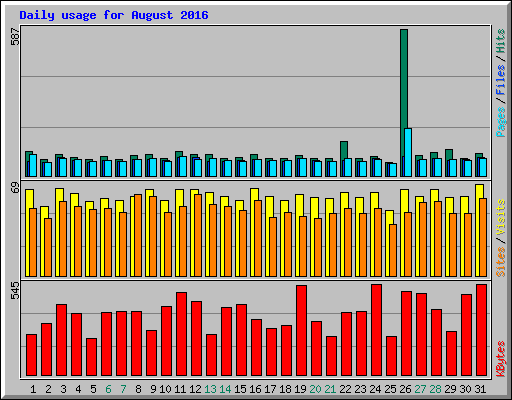Click the cyan pages bar for day 26
Viewport: 512px width, 400px height.
pos(408,152)
